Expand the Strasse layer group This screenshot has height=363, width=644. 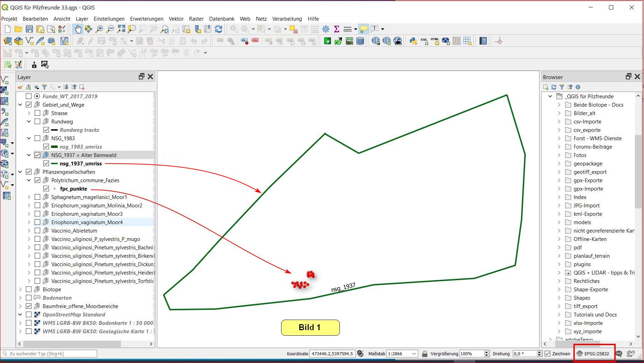pyautogui.click(x=29, y=113)
